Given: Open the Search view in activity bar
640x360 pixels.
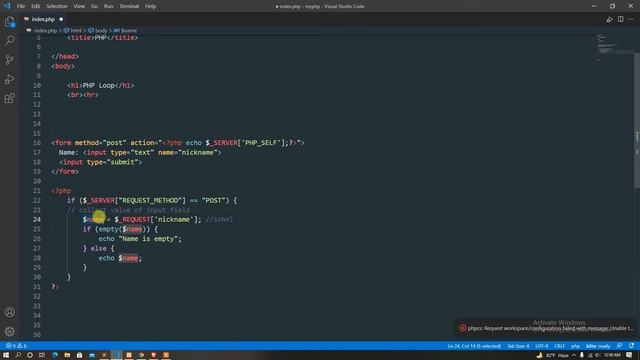Looking at the screenshot, I should [9, 40].
